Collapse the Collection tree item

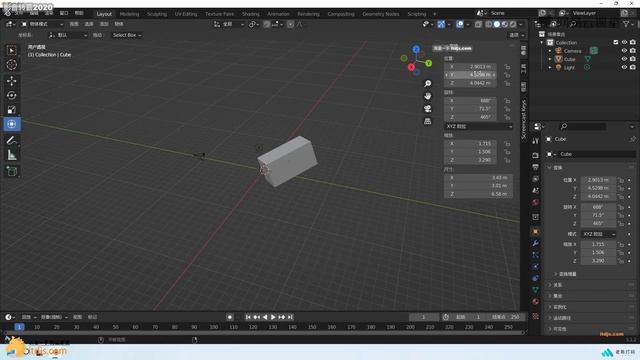(x=542, y=42)
